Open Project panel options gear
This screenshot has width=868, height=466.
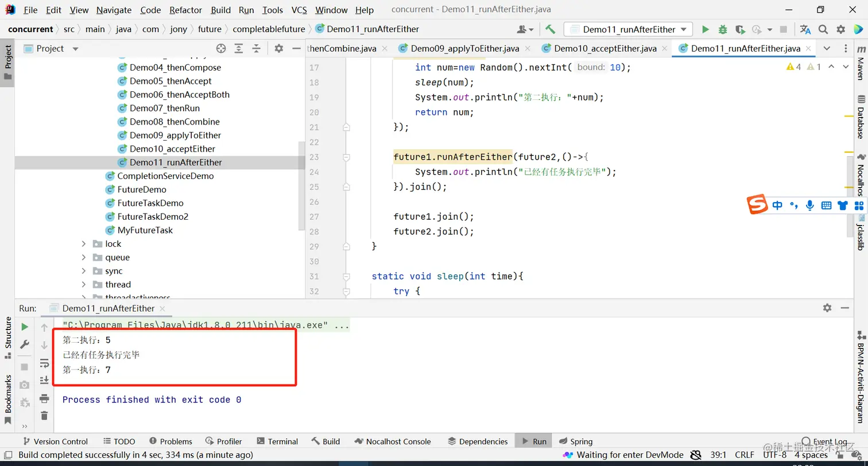point(279,49)
